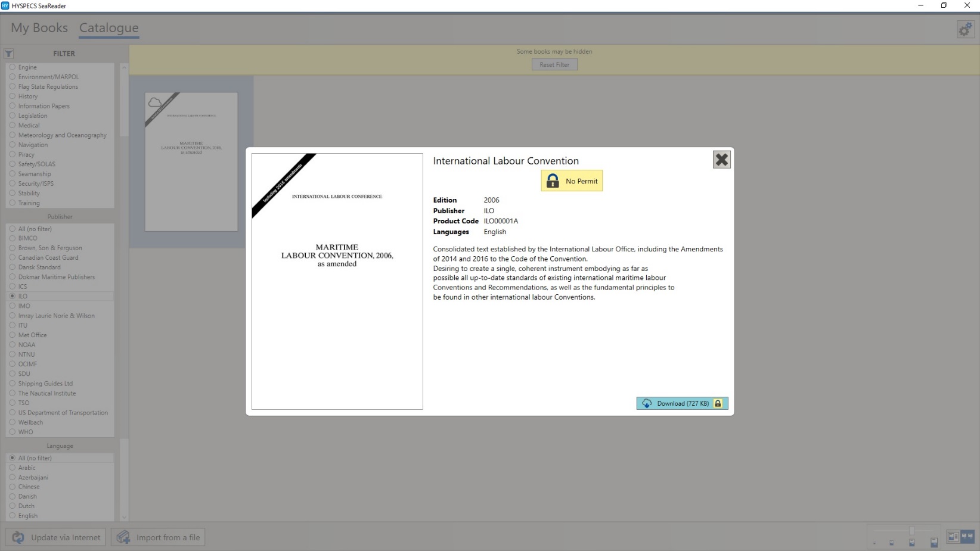
Task: Click the Maritime Labour Convention cover in the dialog
Action: 337,281
